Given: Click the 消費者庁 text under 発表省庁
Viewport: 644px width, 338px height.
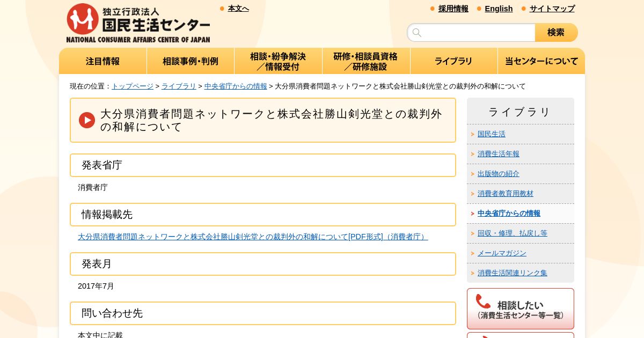Looking at the screenshot, I should click(x=93, y=188).
